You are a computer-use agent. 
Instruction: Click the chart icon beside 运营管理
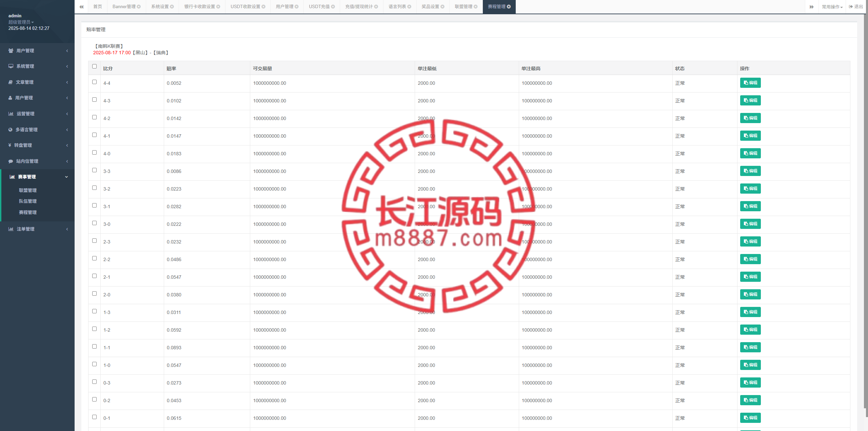click(11, 114)
